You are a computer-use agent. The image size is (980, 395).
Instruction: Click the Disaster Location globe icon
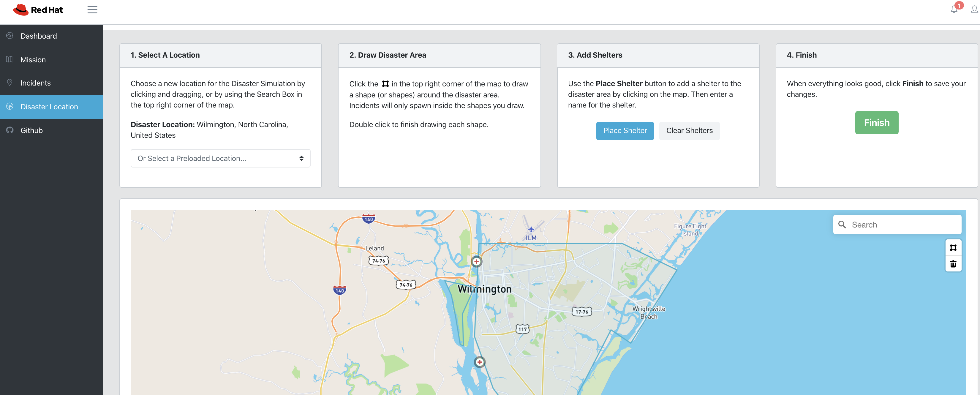pyautogui.click(x=10, y=107)
